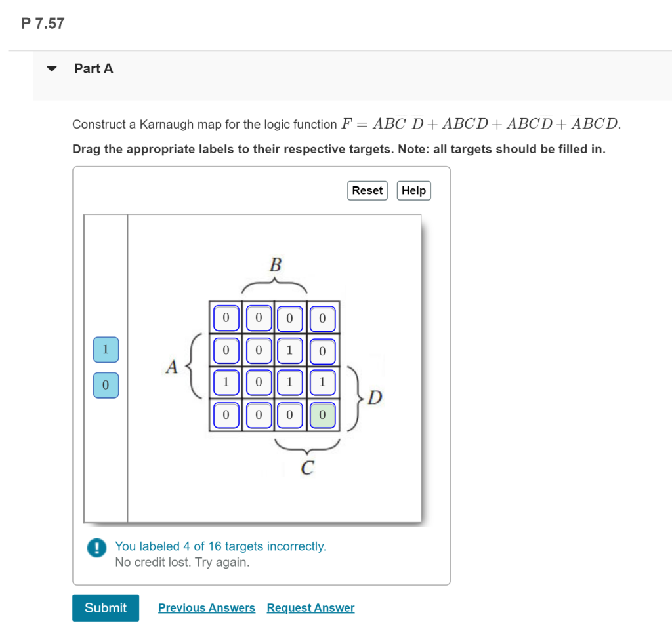Screen dimensions: 672x642
Task: Open Previous Answers
Action: (206, 607)
